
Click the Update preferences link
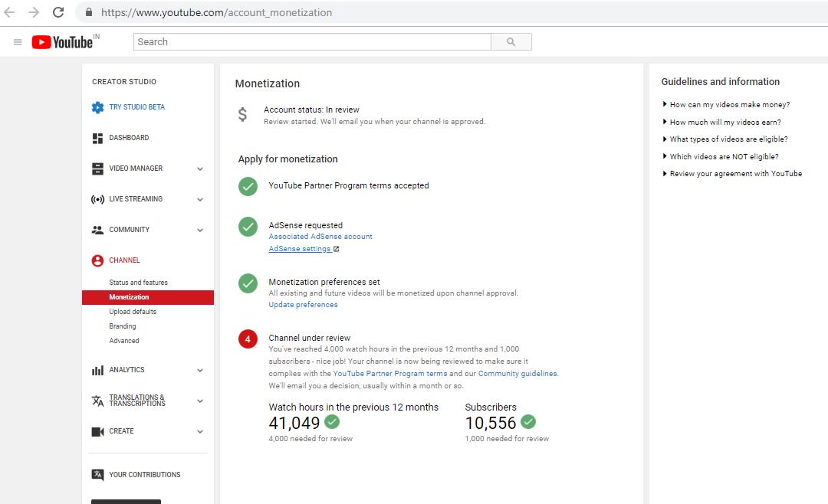pos(303,305)
